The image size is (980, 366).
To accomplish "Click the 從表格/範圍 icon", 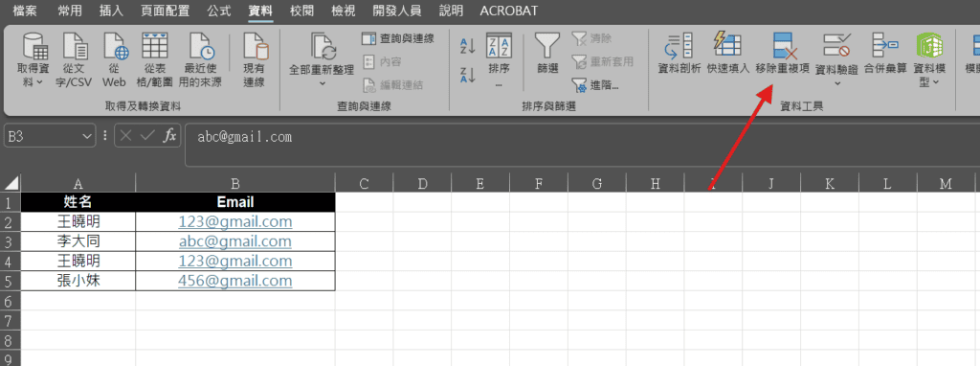I will [155, 46].
